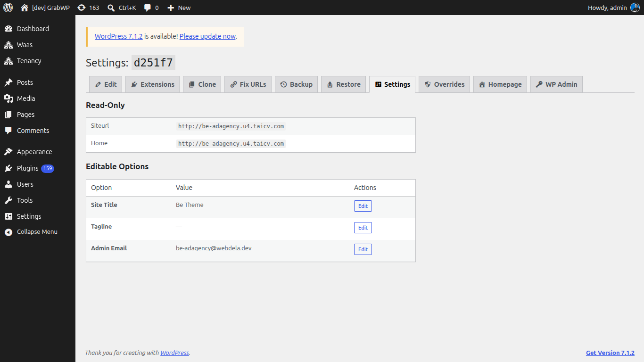This screenshot has width=644, height=362.
Task: Click the Pages sidebar icon
Action: pos(8,115)
